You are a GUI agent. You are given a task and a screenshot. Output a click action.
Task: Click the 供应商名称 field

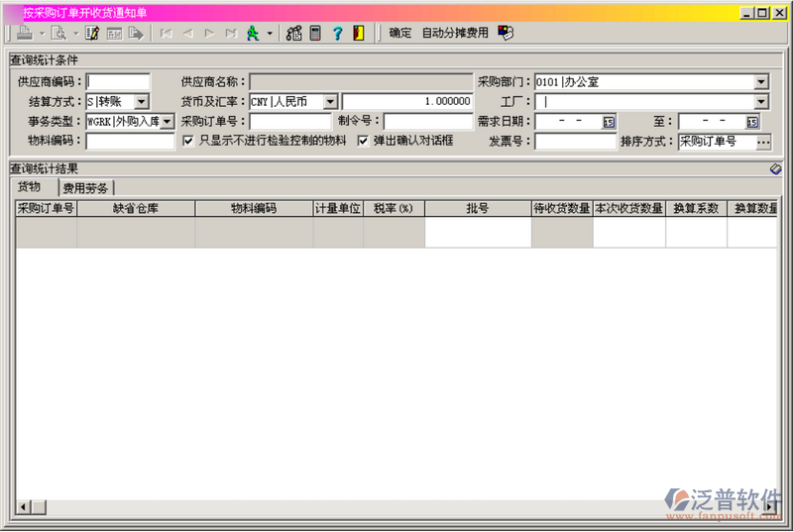tap(361, 82)
